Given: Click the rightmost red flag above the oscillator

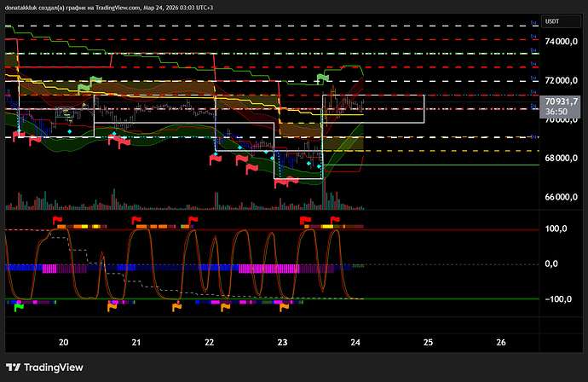Looking at the screenshot, I should coord(335,221).
